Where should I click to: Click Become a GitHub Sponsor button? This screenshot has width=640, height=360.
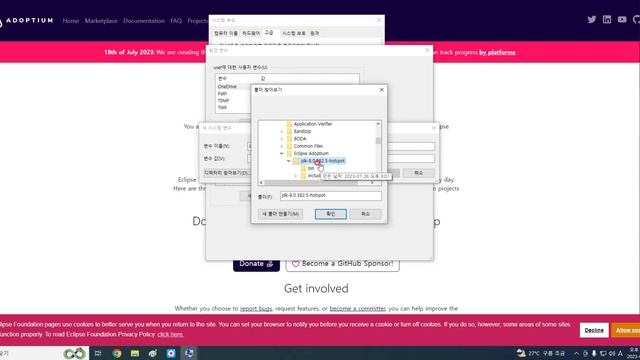[342, 264]
